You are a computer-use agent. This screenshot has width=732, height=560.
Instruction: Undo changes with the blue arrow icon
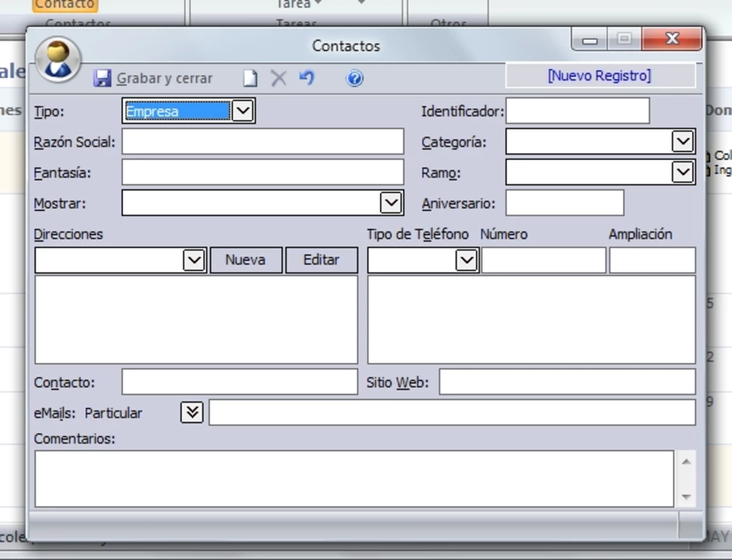point(307,78)
